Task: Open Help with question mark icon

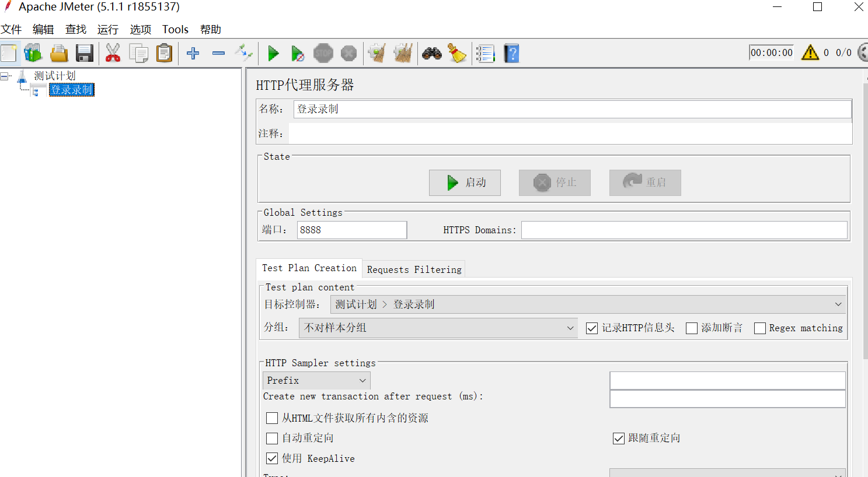Action: pos(511,53)
